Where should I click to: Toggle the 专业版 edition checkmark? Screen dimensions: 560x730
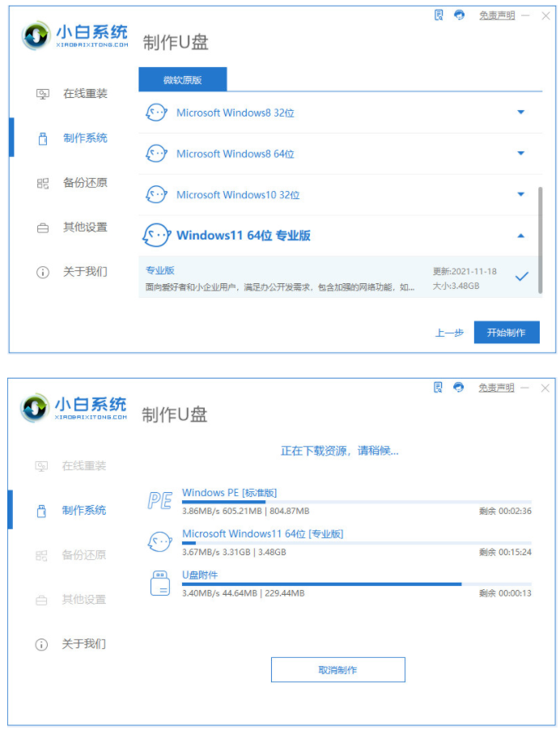(522, 276)
